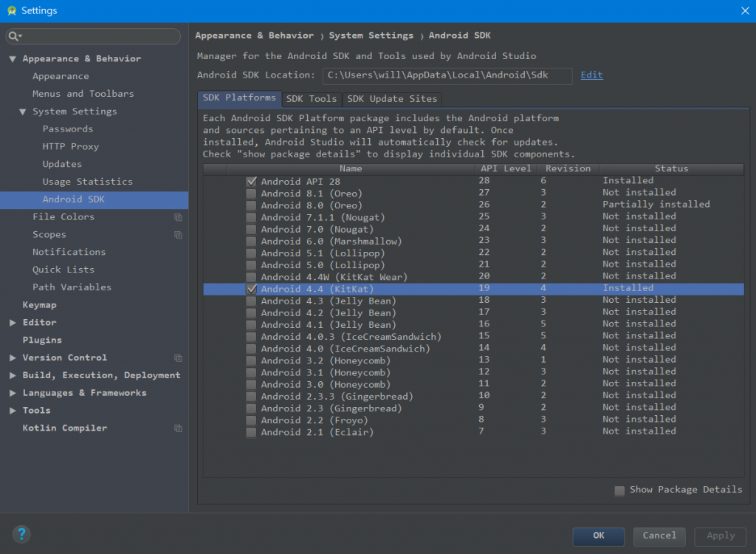This screenshot has height=554, width=756.
Task: Click settings search field
Action: pos(93,36)
